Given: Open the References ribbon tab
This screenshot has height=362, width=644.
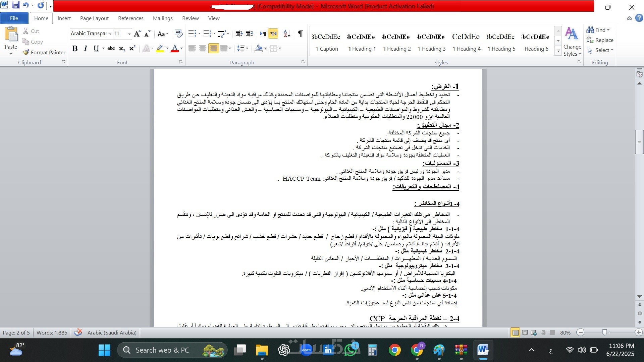Looking at the screenshot, I should pos(130,18).
